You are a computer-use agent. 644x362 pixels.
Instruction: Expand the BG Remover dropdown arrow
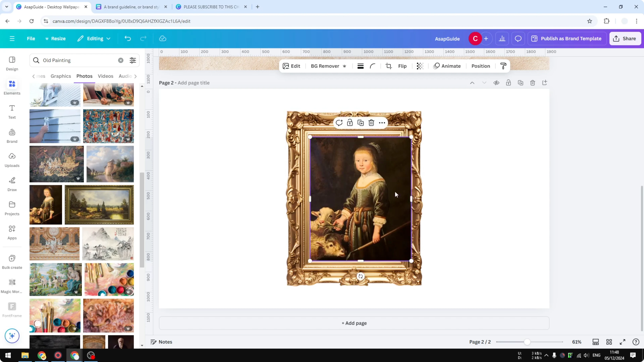(345, 66)
